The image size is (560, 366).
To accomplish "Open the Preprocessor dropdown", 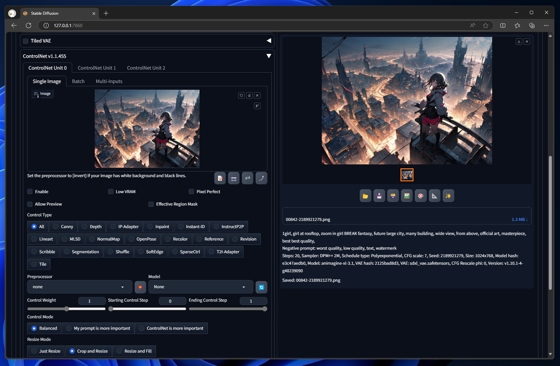I will tap(79, 287).
